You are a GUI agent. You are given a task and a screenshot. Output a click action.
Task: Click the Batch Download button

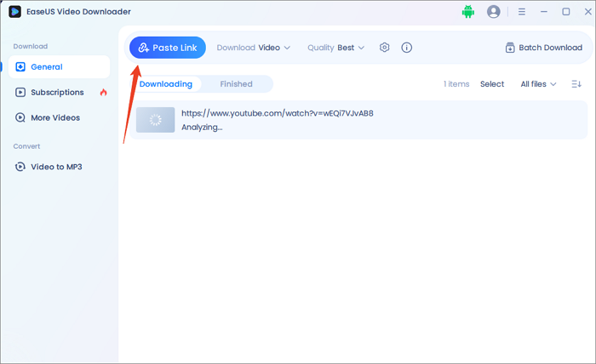(x=544, y=48)
